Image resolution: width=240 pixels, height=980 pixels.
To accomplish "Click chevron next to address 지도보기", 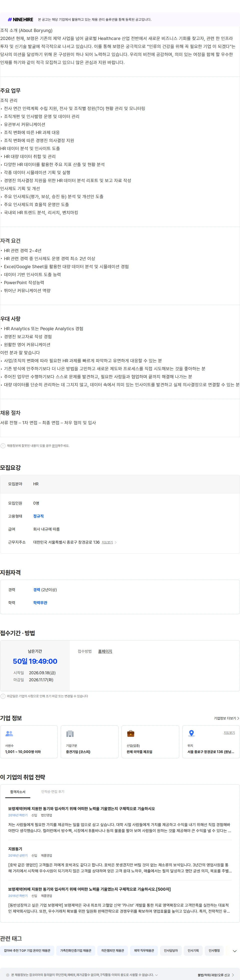I will pos(116,542).
